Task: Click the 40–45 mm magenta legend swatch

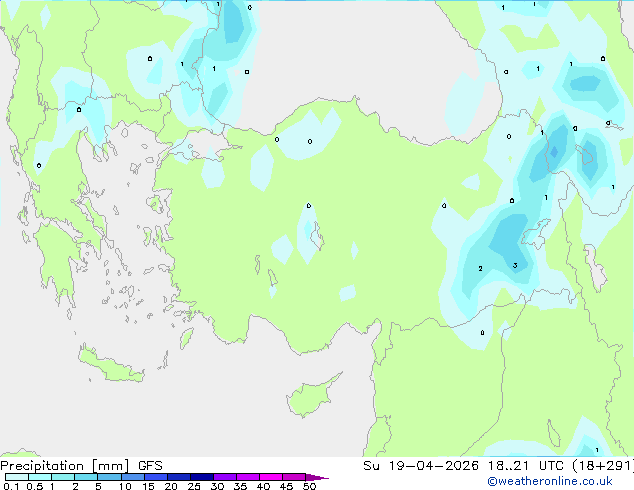Action: coord(271,477)
